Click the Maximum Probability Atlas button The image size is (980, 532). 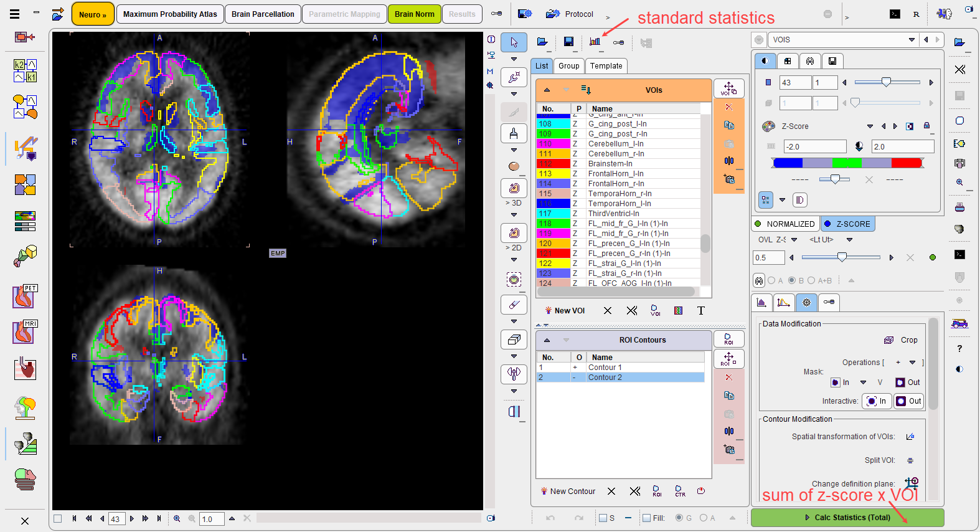click(170, 14)
